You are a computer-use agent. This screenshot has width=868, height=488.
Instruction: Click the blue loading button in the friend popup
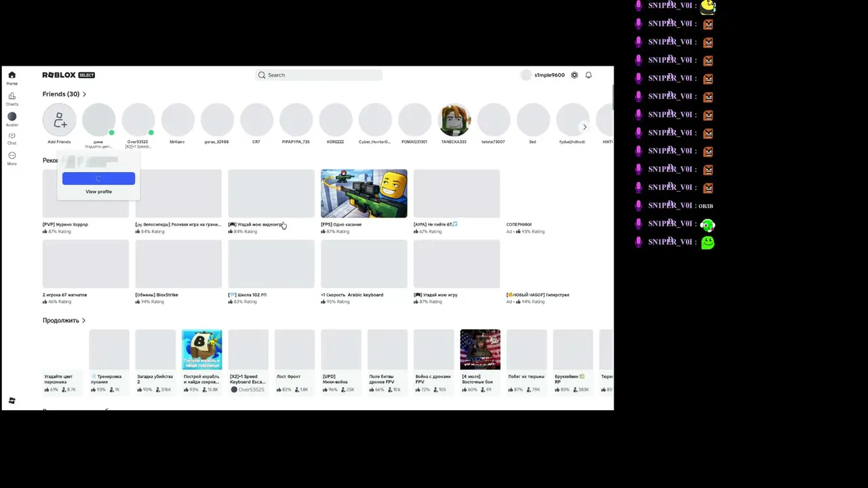click(98, 178)
